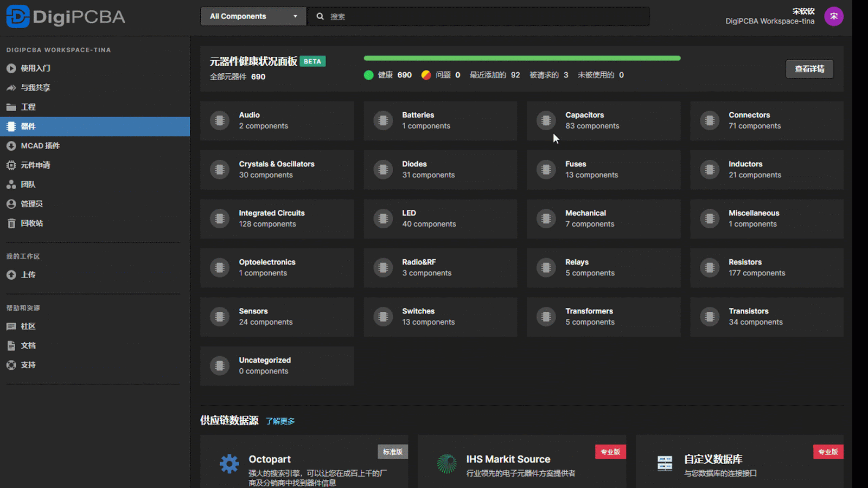Click the 专业版 badge on IHS Markit
This screenshot has width=868, height=488.
[x=610, y=452]
